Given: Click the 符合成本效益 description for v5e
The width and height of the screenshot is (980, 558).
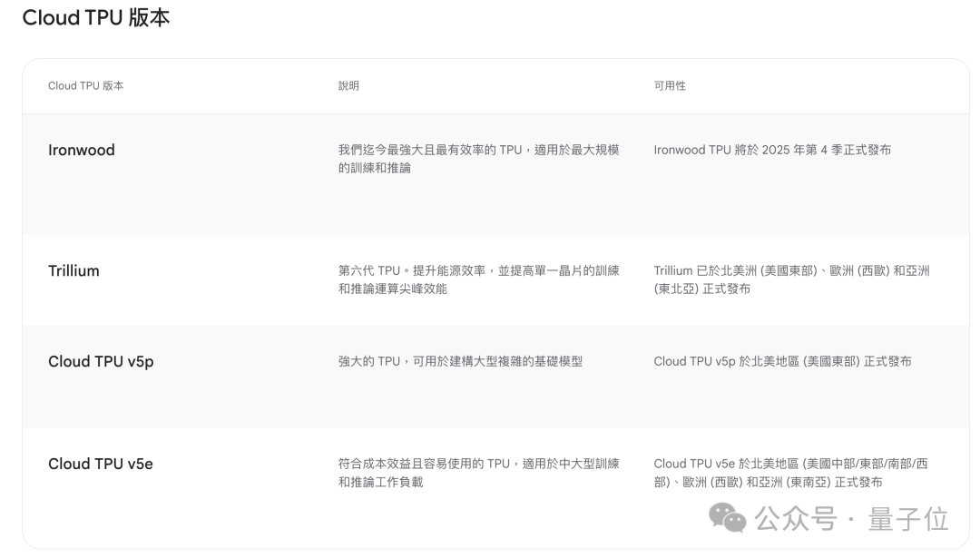Looking at the screenshot, I should pos(478,473).
